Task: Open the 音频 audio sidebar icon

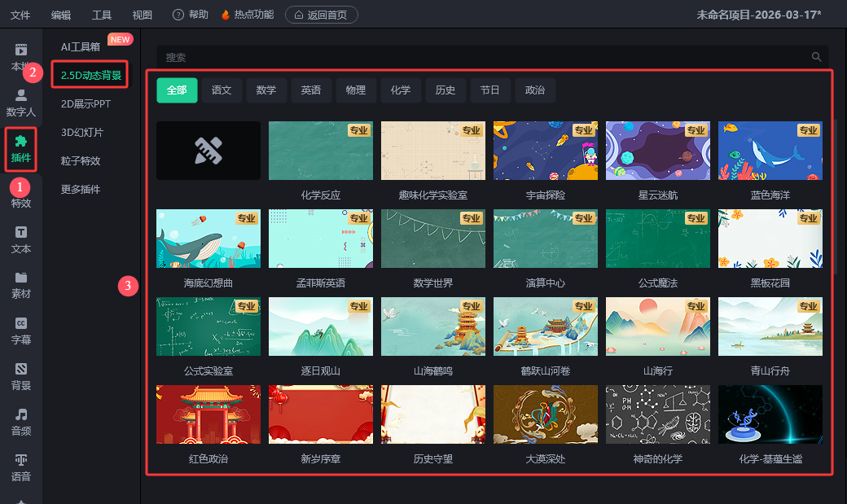Action: (21, 422)
